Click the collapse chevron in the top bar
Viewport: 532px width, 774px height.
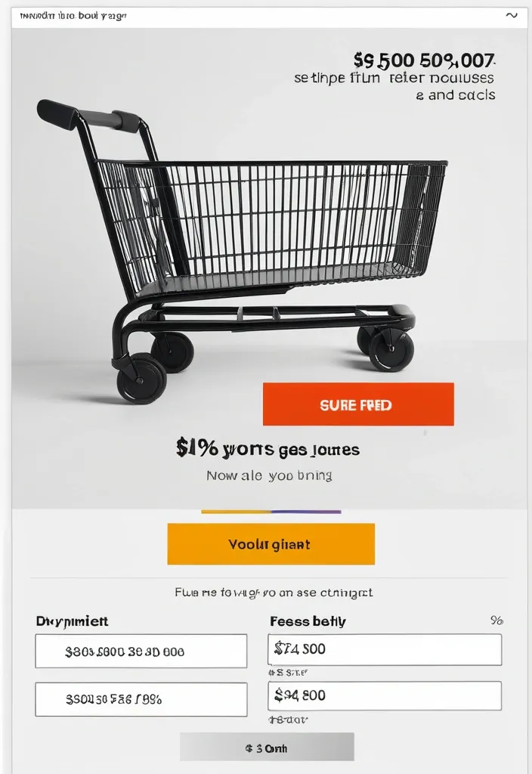pyautogui.click(x=512, y=16)
